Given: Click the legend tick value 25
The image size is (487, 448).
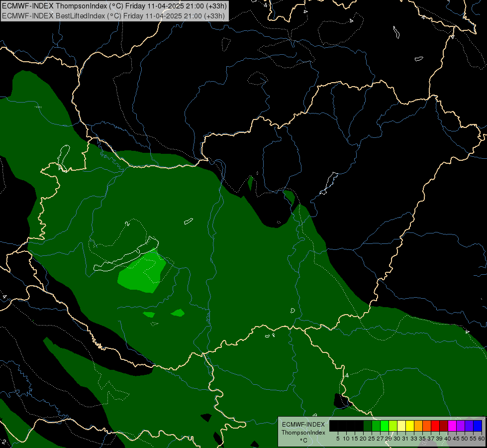Looking at the screenshot, I should [372, 439].
